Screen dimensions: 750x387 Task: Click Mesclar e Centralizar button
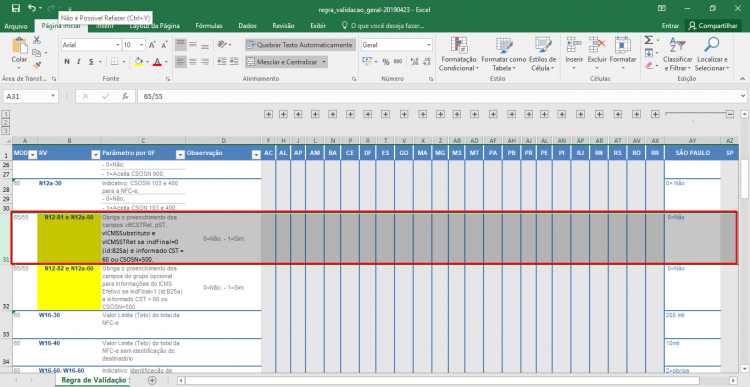pos(282,62)
